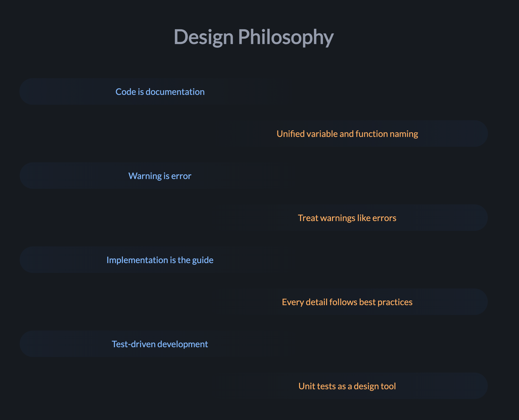Click the word Design in the title
519x420 pixels.
pyautogui.click(x=204, y=37)
